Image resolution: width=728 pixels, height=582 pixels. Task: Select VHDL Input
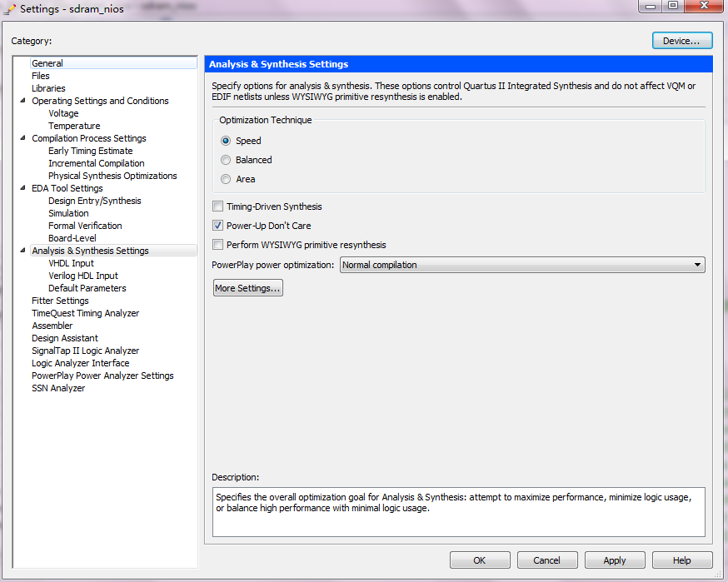click(x=71, y=263)
